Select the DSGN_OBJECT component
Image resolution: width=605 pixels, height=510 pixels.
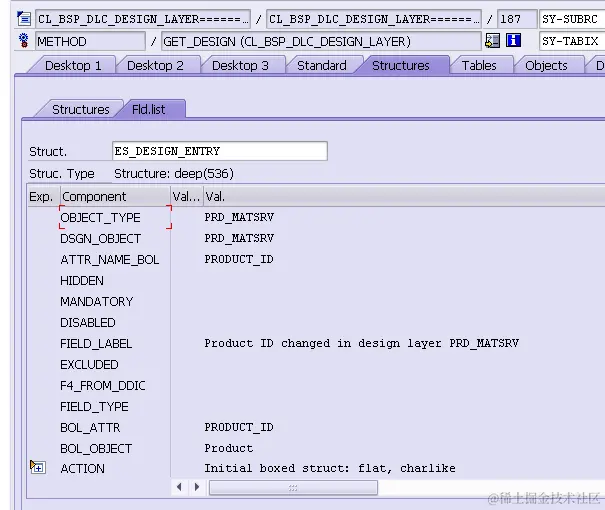100,238
